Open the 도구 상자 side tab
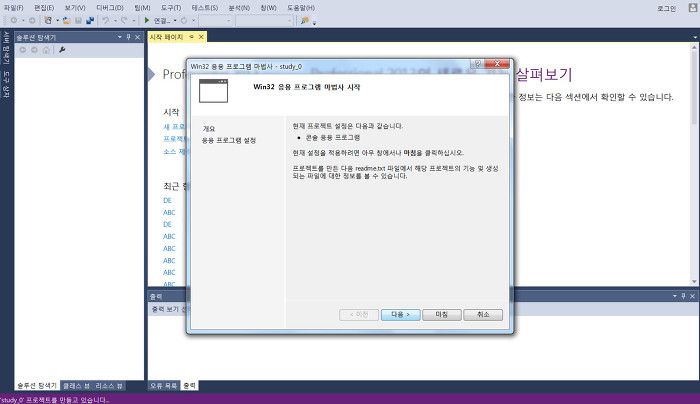Image resolution: width=700 pixels, height=404 pixels. click(x=6, y=84)
